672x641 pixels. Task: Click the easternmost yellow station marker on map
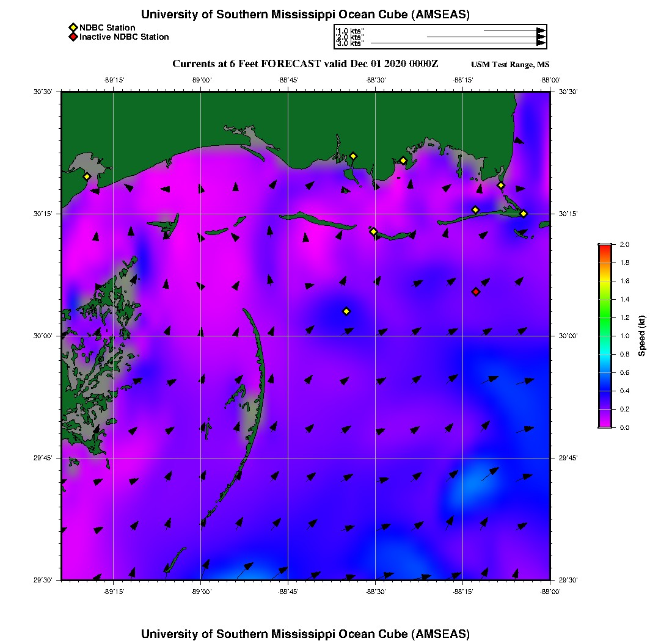pyautogui.click(x=524, y=214)
